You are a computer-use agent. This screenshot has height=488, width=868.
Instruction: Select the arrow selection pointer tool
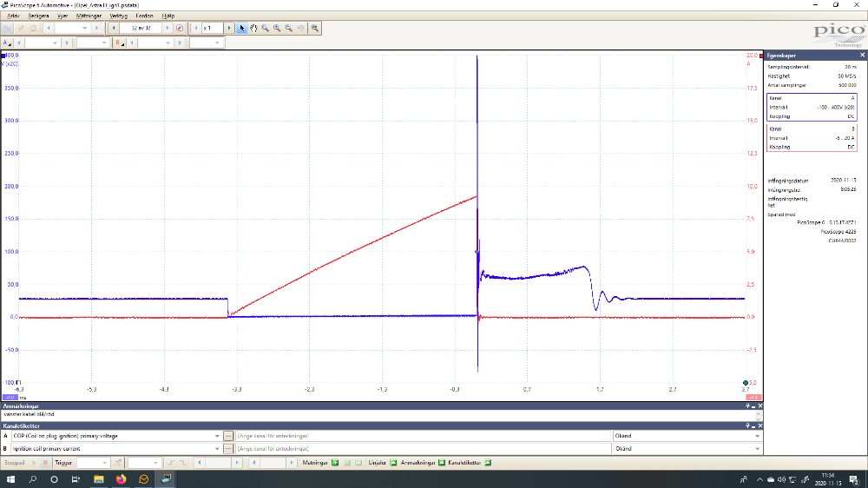pyautogui.click(x=242, y=28)
